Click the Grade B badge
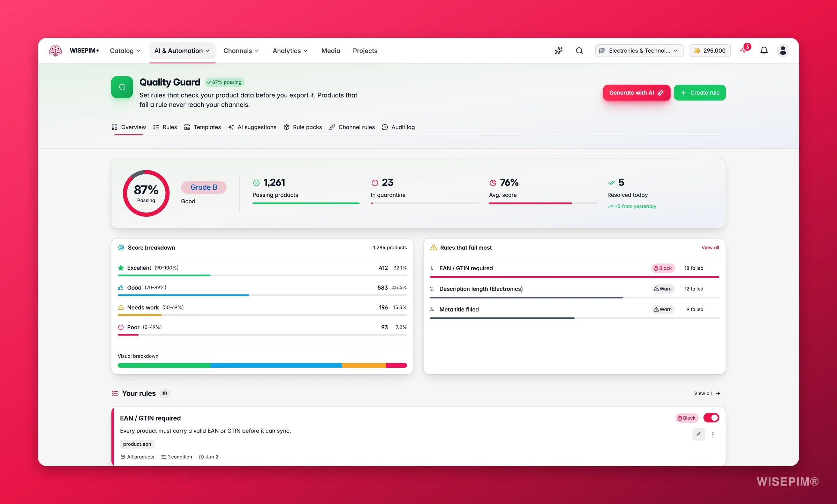Viewport: 837px width, 504px height. click(x=204, y=187)
